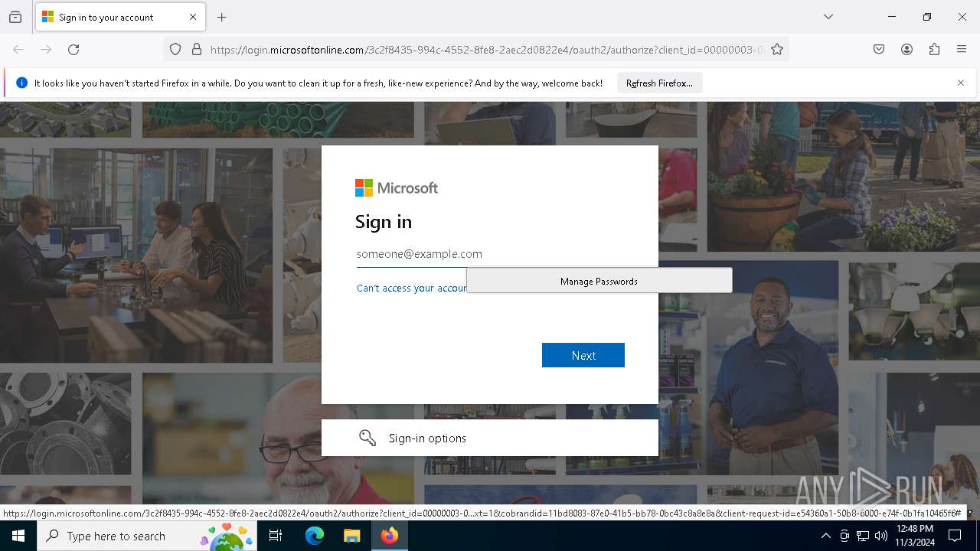Select 'Sign in to your account' tab
Image resolution: width=980 pixels, height=551 pixels.
click(x=120, y=17)
